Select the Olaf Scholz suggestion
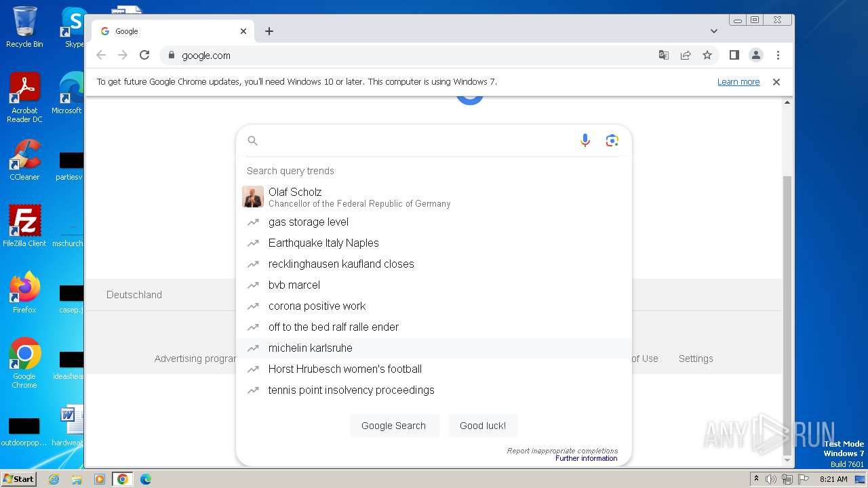The width and height of the screenshot is (868, 488). (434, 197)
